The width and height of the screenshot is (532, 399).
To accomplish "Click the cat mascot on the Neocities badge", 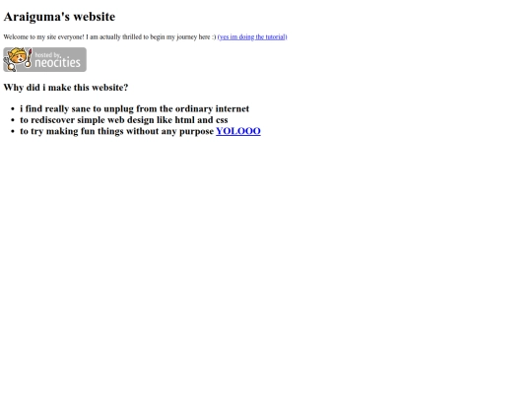I will click(17, 59).
